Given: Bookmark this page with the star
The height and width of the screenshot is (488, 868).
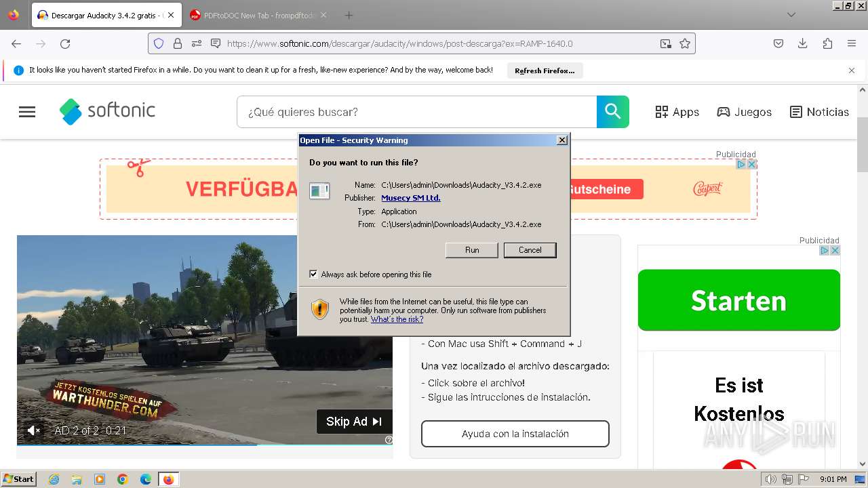Looking at the screenshot, I should (x=685, y=43).
